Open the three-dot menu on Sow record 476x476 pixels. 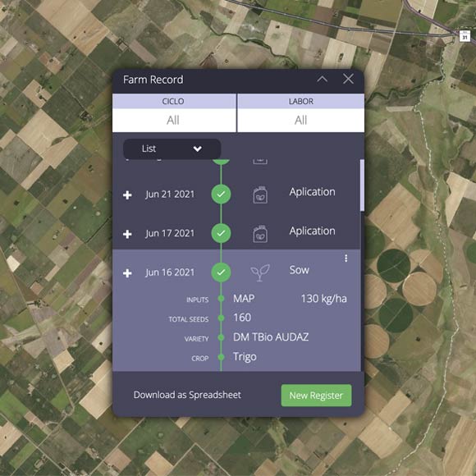click(x=346, y=259)
